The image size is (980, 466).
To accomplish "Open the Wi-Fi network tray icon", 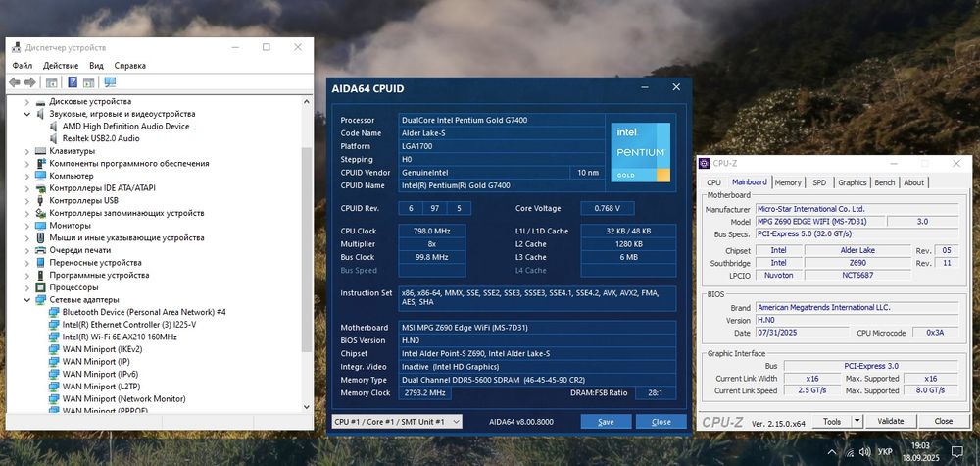I will coord(850,452).
